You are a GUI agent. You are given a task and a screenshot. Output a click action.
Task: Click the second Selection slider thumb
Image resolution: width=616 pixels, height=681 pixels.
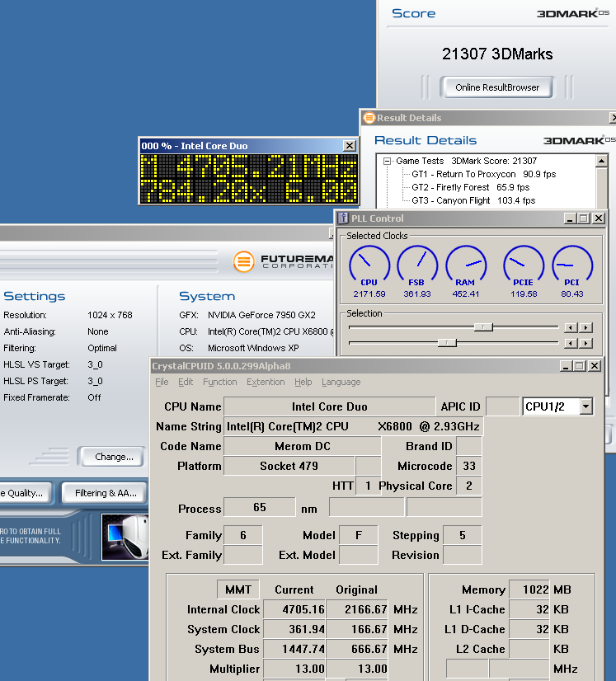tap(447, 343)
